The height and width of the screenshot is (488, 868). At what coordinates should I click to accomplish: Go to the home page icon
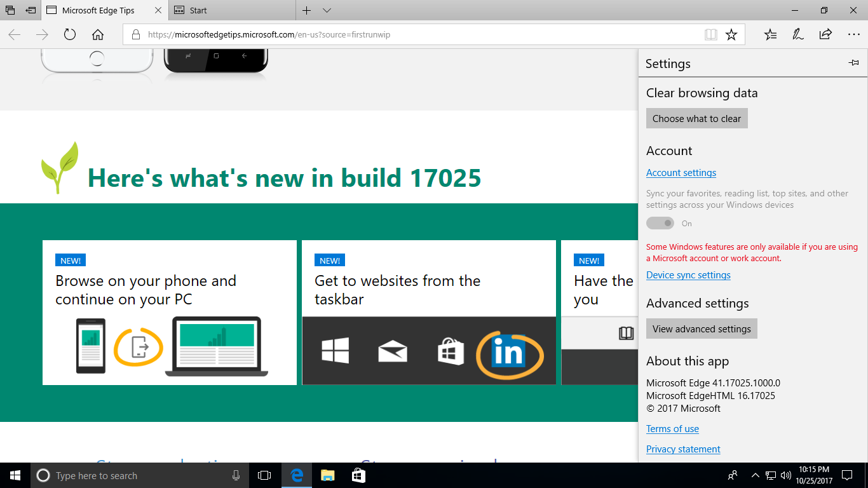(x=98, y=35)
